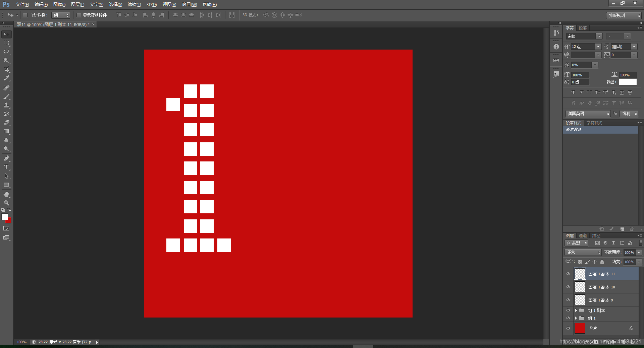Hide layer 图层 1 副本 10

568,287
